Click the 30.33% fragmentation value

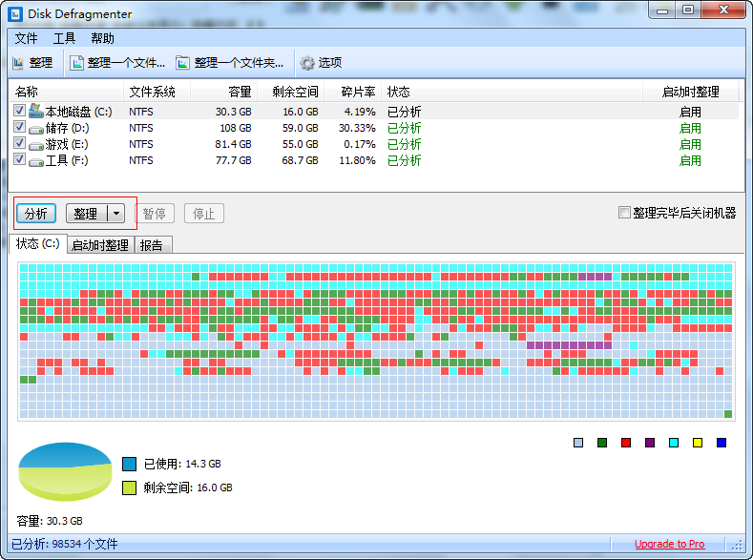[x=357, y=128]
